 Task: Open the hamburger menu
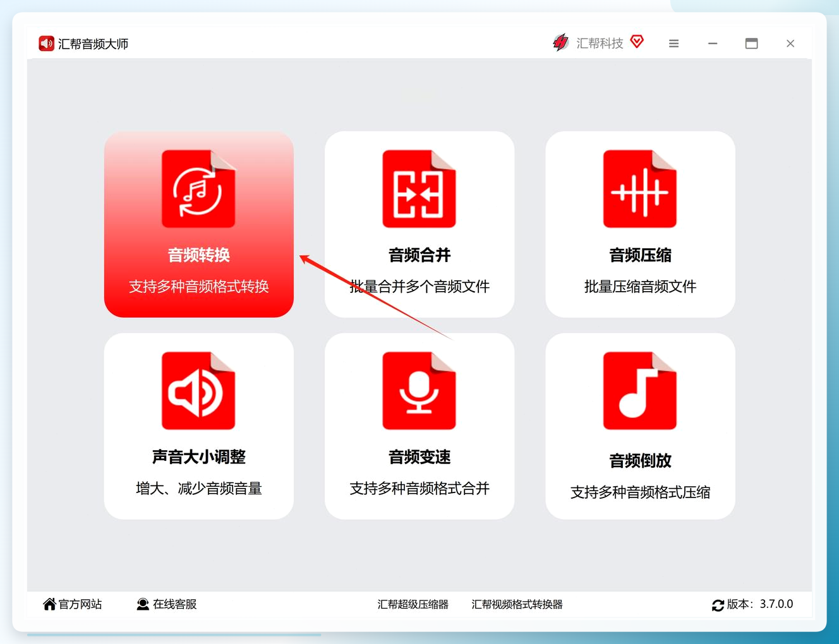673,44
